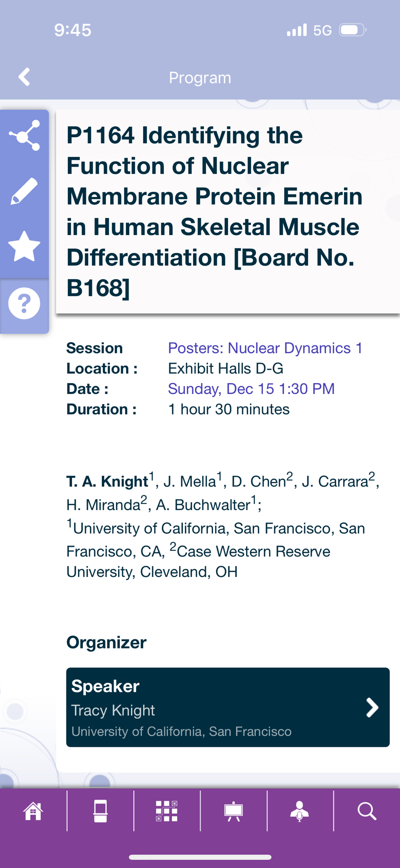Open the exhibitor booth icon
Image resolution: width=400 pixels, height=868 pixels.
point(100,811)
